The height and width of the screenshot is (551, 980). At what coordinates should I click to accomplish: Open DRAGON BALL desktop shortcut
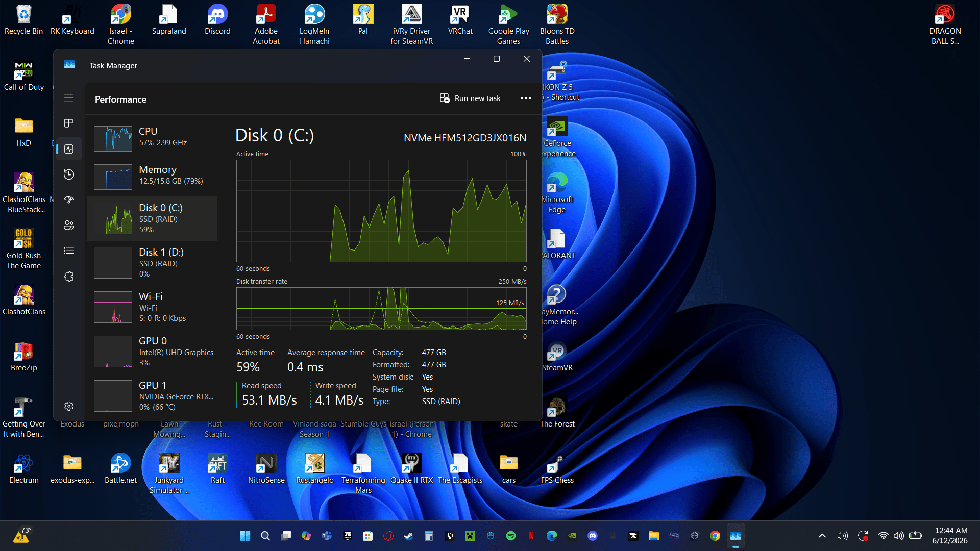[x=945, y=24]
